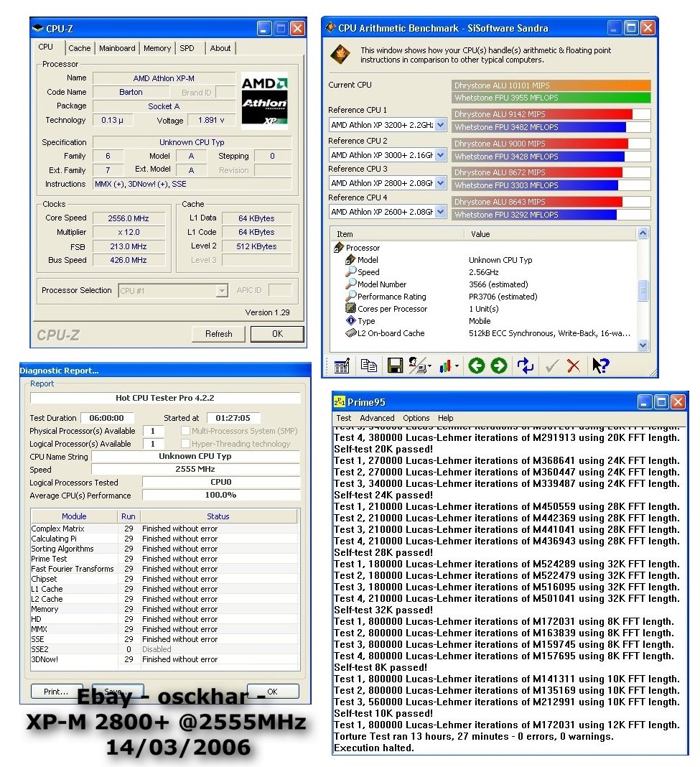The image size is (700, 767).
Task: Open the Processor Selection dropdown in CPU-Z
Action: point(222,291)
